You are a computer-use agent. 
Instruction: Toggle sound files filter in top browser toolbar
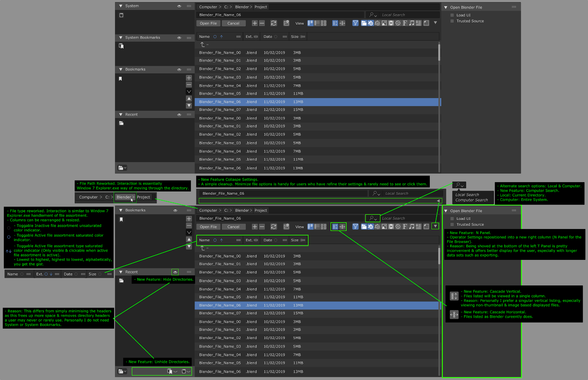412,23
